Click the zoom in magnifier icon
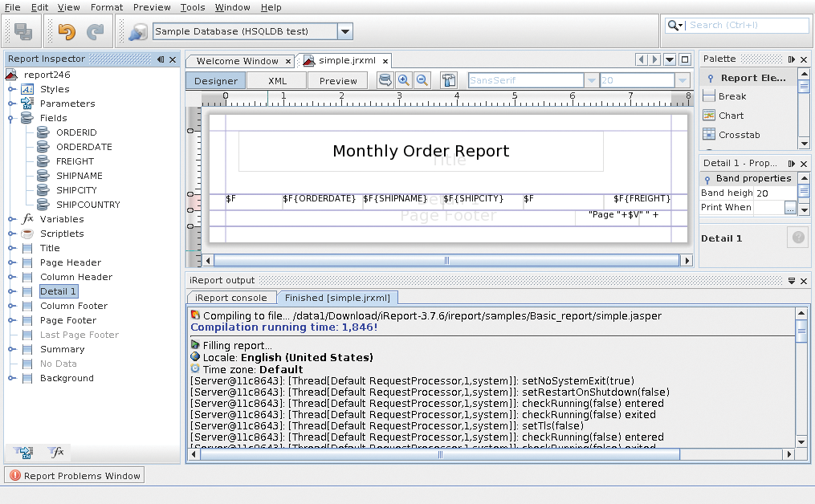Screen dimensions: 815x504 click(404, 79)
